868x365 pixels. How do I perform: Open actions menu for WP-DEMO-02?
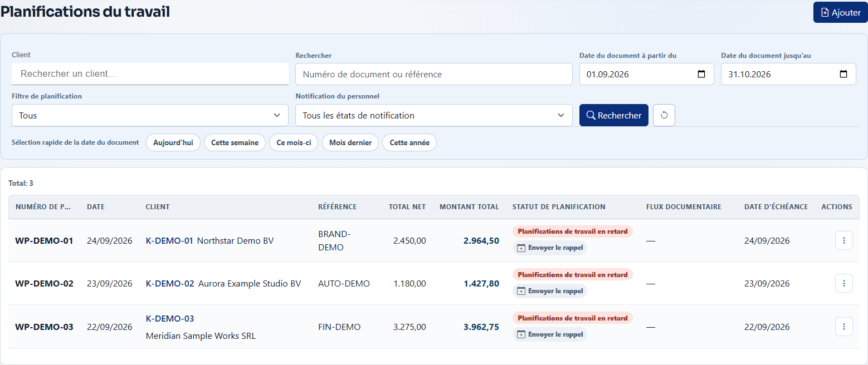point(844,283)
